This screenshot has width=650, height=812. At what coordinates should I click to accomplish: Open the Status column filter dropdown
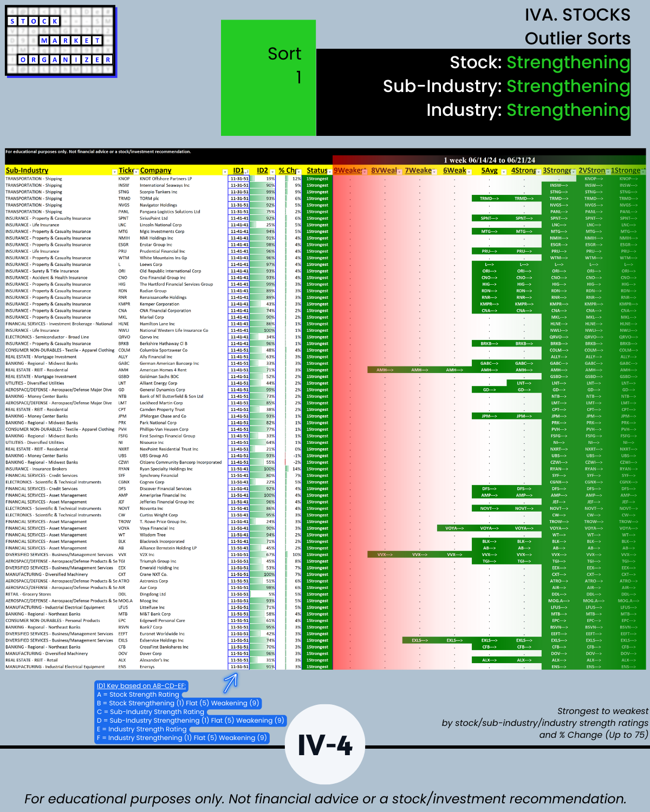pyautogui.click(x=329, y=172)
